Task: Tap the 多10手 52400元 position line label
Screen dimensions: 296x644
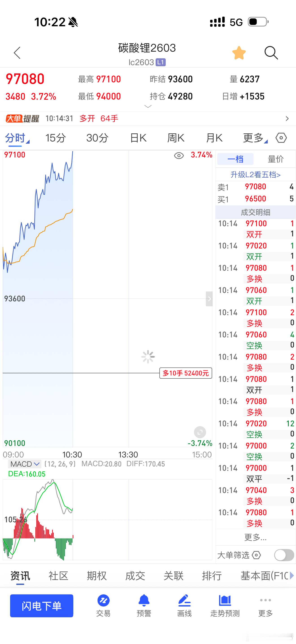Action: pyautogui.click(x=186, y=373)
